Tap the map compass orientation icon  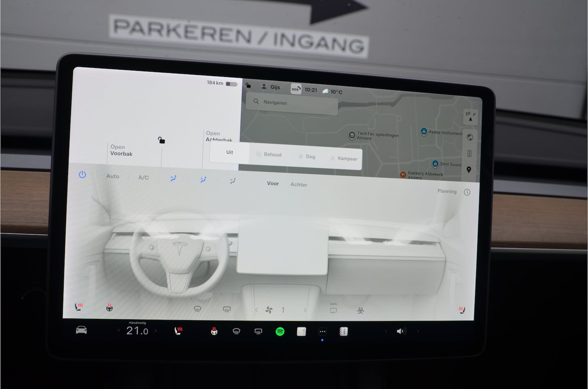pyautogui.click(x=470, y=117)
